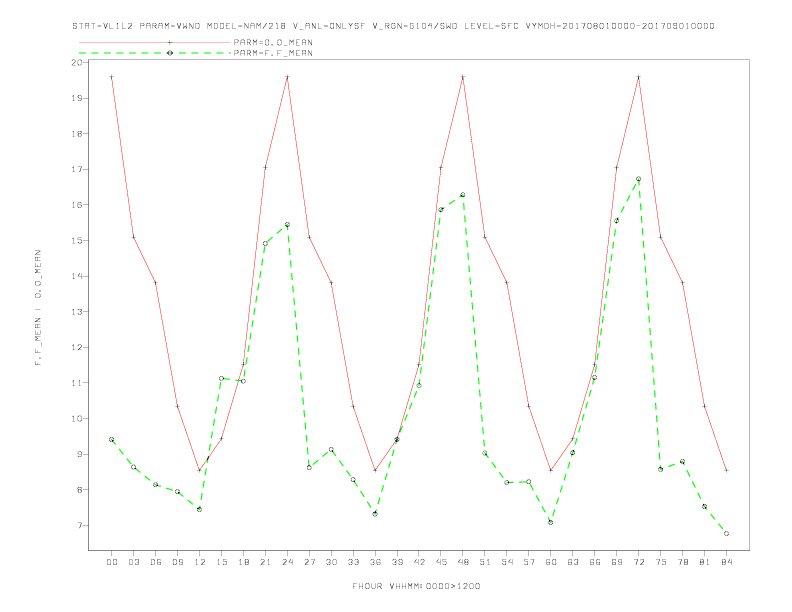Click x-axis tick label 33
792x612 pixels.
[x=353, y=562]
